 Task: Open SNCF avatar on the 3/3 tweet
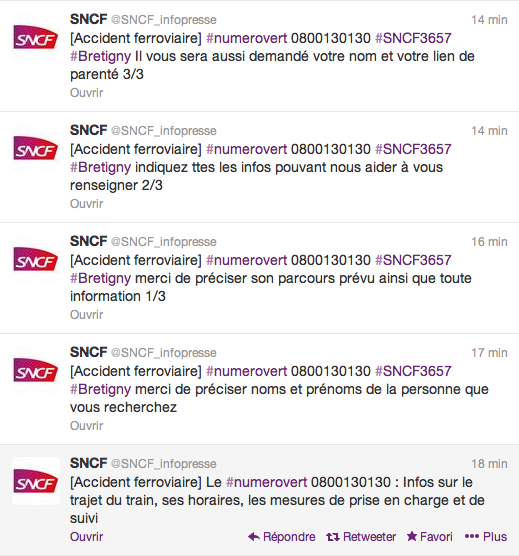[36, 37]
